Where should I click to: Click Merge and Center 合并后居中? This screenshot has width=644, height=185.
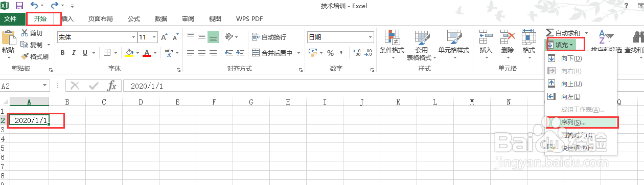[x=272, y=53]
